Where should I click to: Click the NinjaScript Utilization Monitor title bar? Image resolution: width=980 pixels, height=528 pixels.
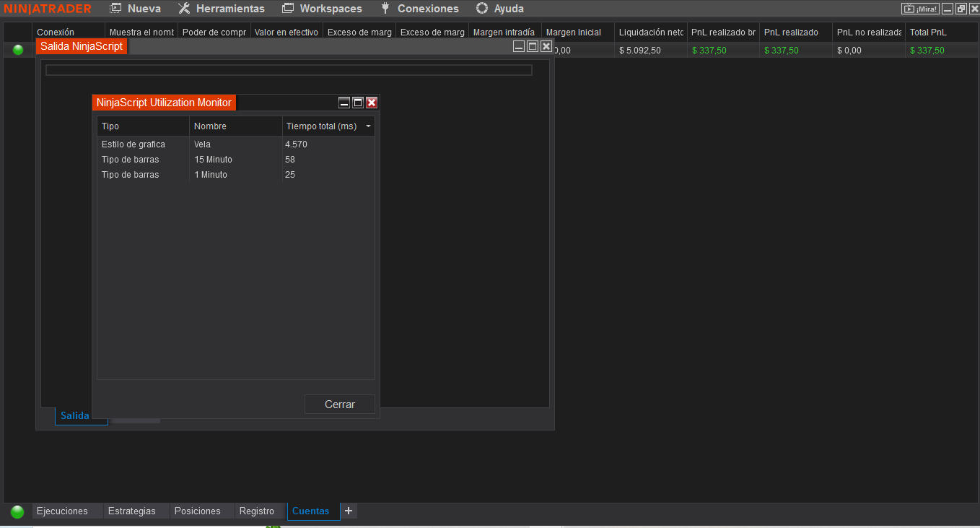pyautogui.click(x=164, y=103)
